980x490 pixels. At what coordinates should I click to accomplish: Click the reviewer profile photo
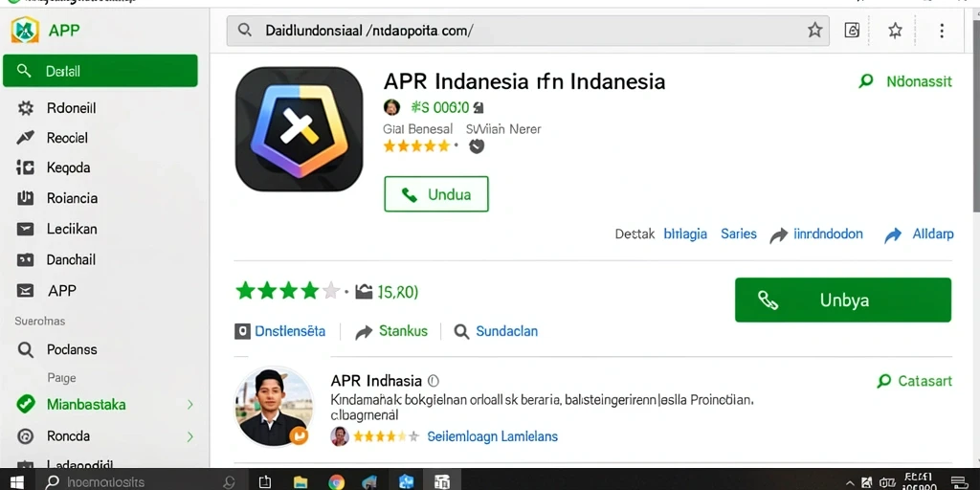(274, 406)
